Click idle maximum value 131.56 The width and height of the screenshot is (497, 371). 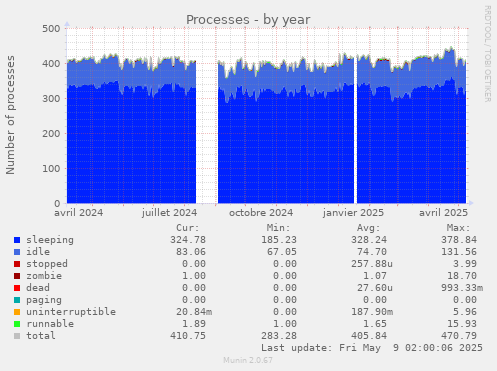[459, 252]
